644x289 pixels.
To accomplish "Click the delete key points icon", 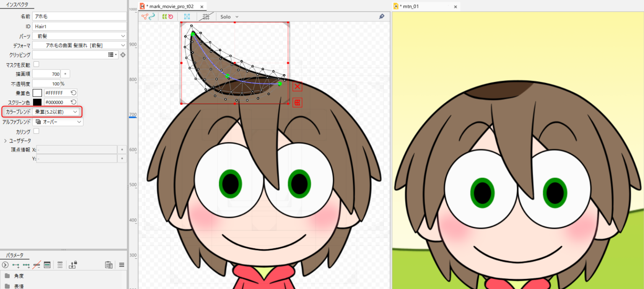I will click(x=36, y=265).
